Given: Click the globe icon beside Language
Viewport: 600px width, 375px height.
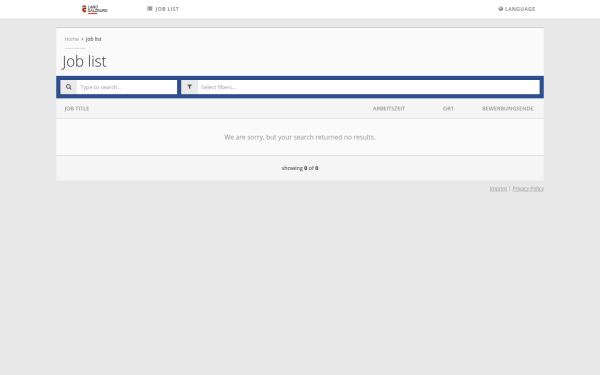Looking at the screenshot, I should (x=501, y=9).
